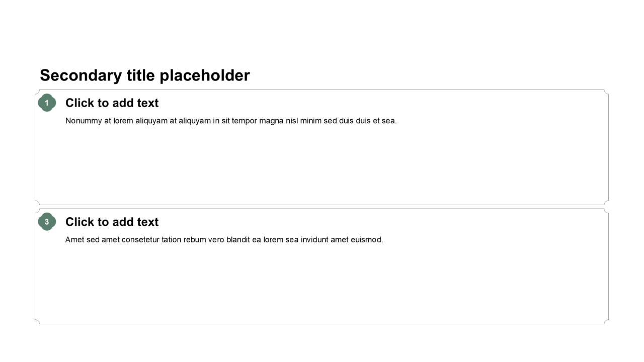Click the bottom-right notched corner of the second box
The image size is (644, 362).
[606, 322]
